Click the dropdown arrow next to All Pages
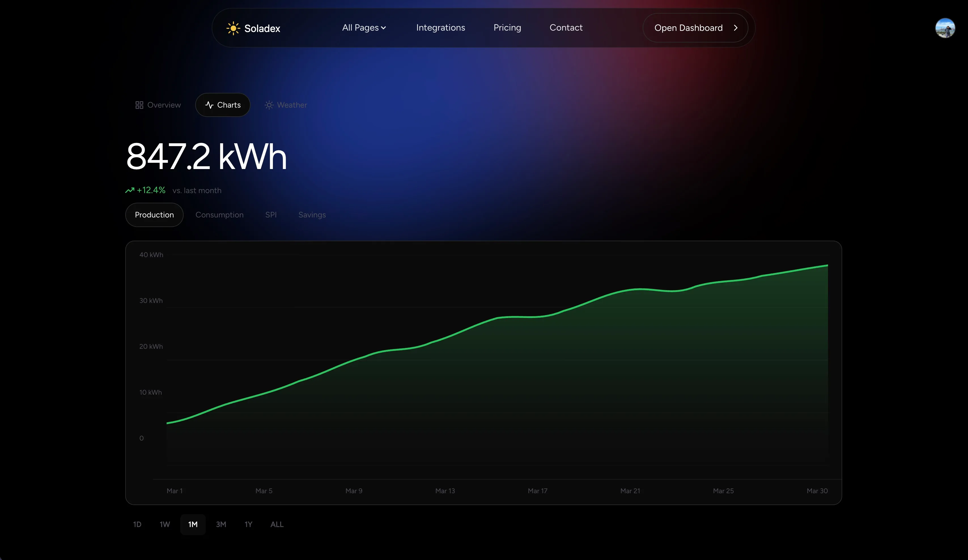The image size is (968, 560). coord(384,28)
